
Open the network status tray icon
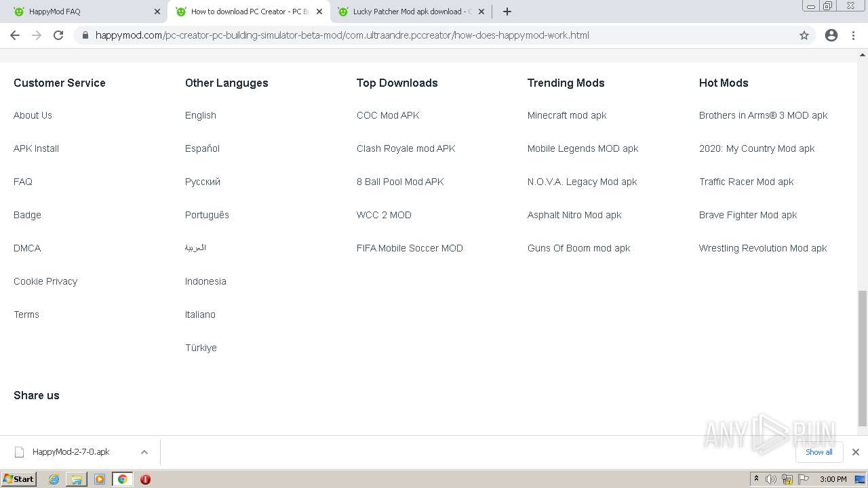point(787,479)
